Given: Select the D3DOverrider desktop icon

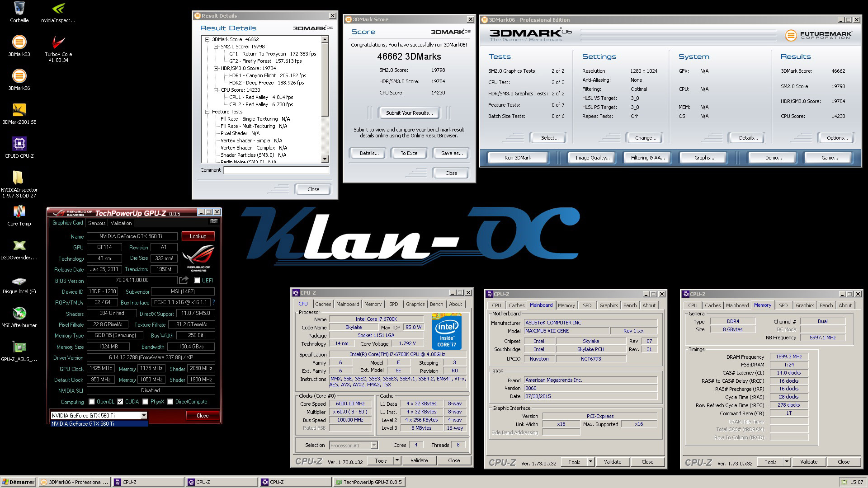Looking at the screenshot, I should pyautogui.click(x=19, y=249).
